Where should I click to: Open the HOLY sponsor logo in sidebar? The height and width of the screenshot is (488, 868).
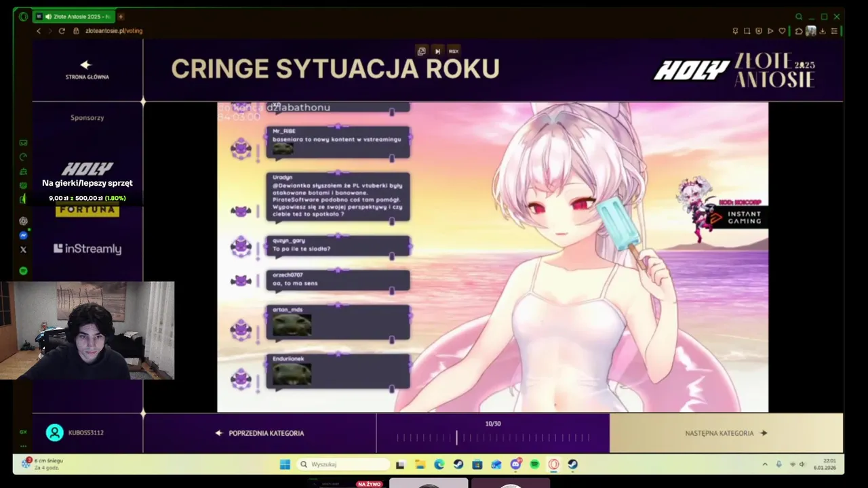pyautogui.click(x=87, y=169)
